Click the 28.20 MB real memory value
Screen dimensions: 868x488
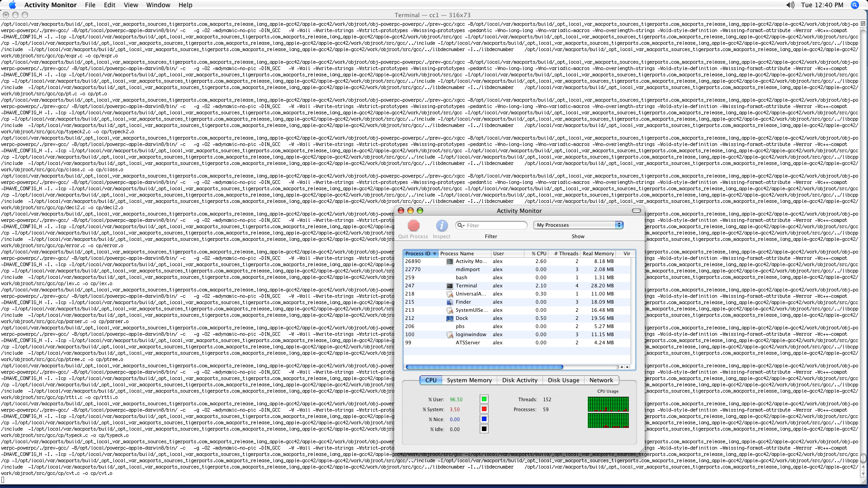(x=602, y=286)
